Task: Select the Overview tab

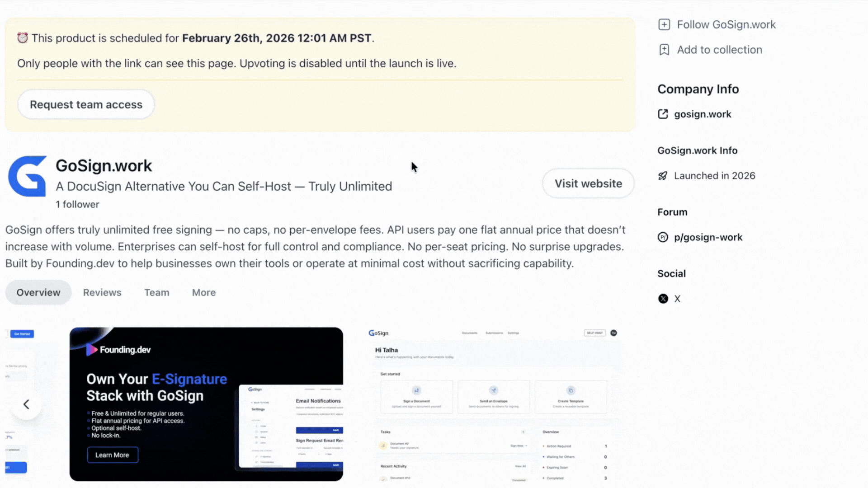Action: pos(38,292)
